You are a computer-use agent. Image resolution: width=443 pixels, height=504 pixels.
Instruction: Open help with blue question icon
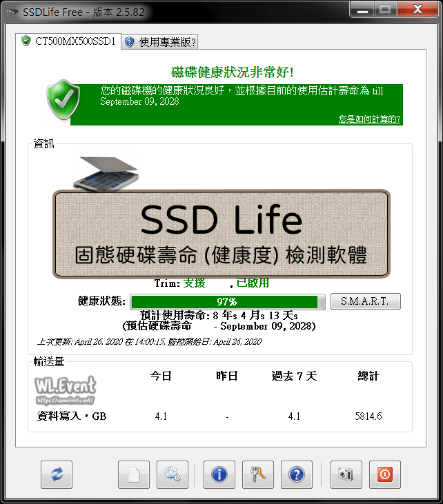[297, 474]
